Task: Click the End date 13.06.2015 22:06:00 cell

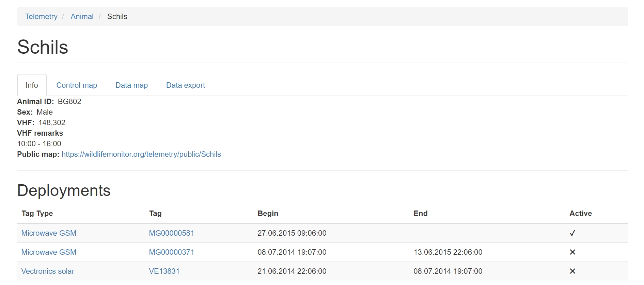Action: click(x=447, y=252)
